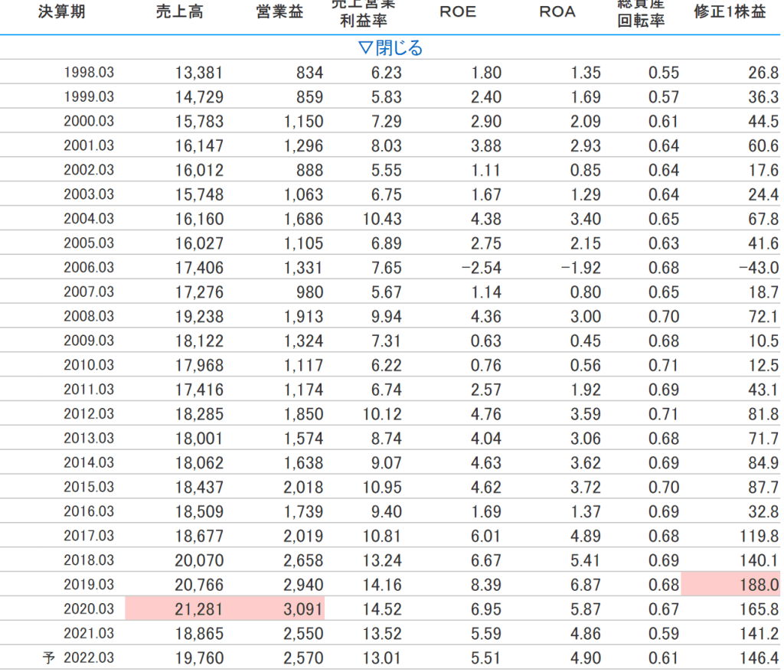Select the 2021.03 period row label
The height and width of the screenshot is (672, 784).
click(89, 634)
